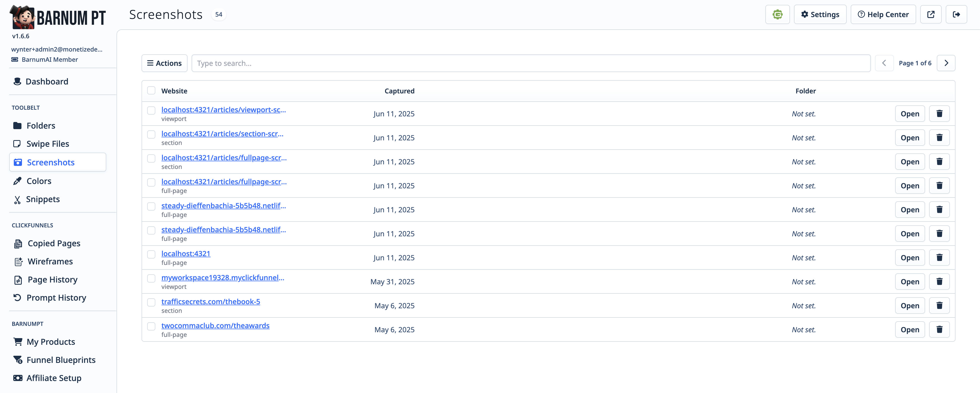Click the green chip icon in the header
980x393 pixels.
pyautogui.click(x=777, y=15)
